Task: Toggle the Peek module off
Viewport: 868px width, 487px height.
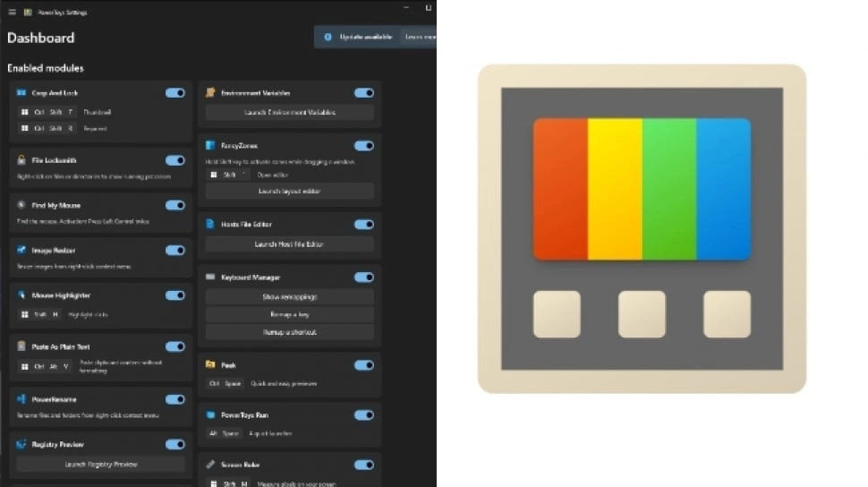Action: (363, 364)
